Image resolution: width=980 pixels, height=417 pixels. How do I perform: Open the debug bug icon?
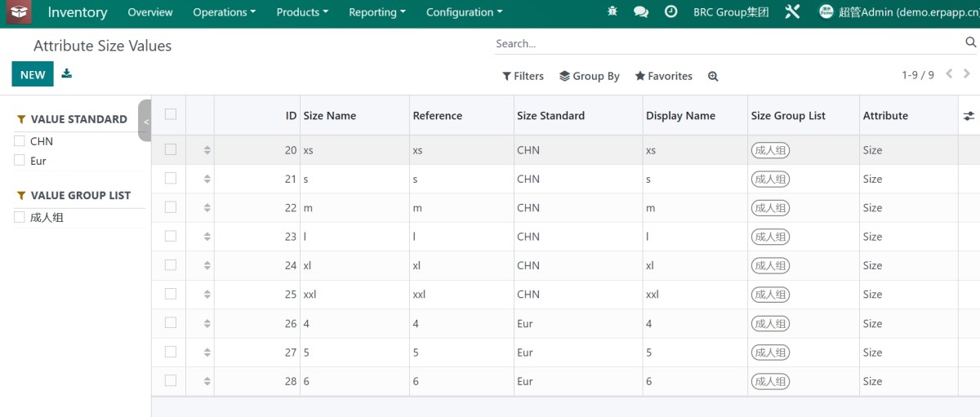(613, 12)
